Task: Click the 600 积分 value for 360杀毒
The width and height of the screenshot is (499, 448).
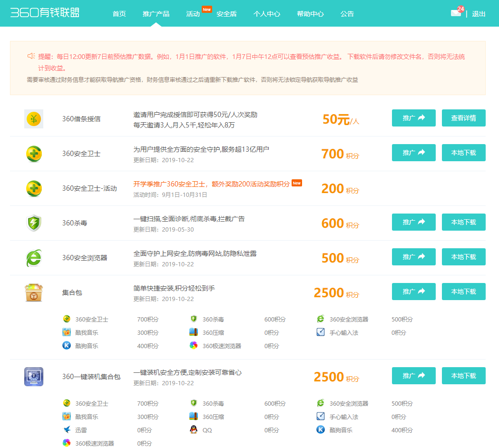Action: (340, 224)
